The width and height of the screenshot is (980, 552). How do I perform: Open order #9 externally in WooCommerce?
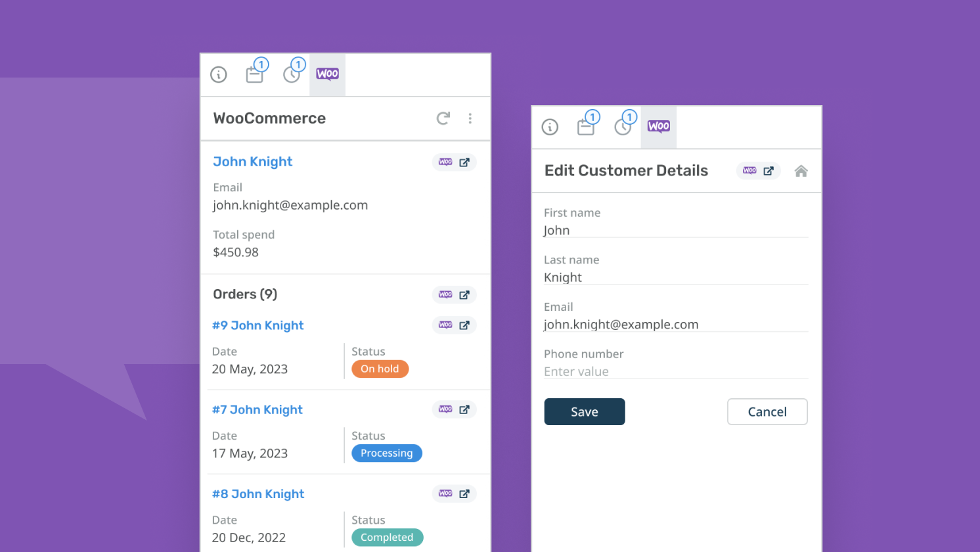tap(454, 325)
